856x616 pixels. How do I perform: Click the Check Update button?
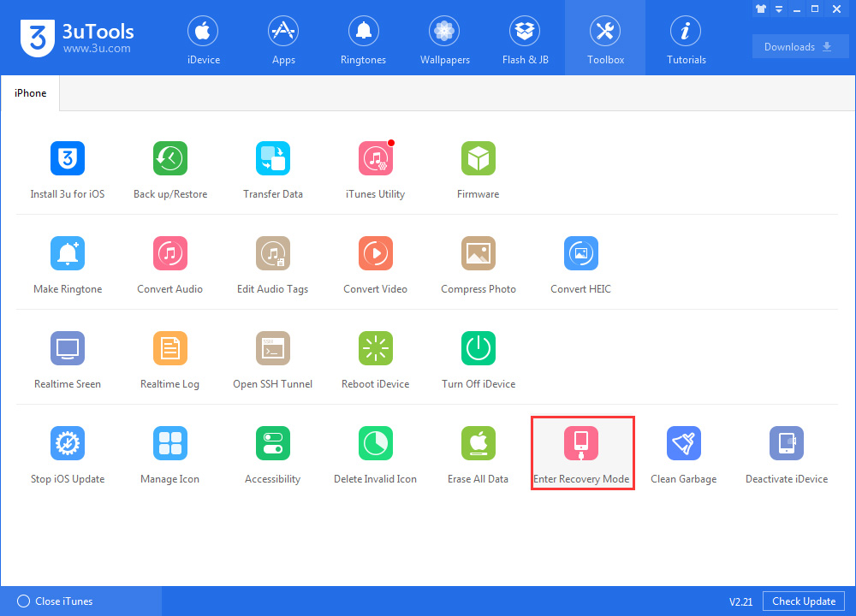(x=803, y=601)
